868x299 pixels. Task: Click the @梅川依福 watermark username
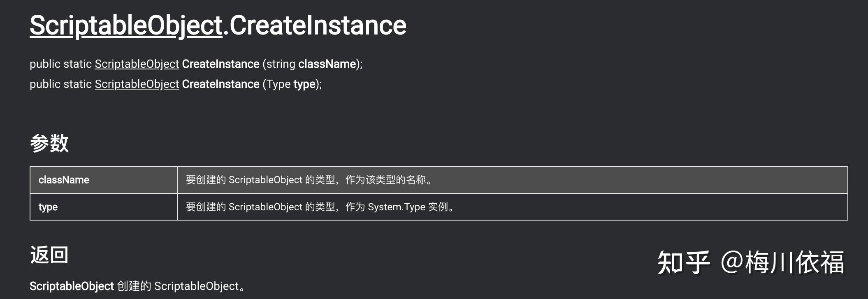pyautogui.click(x=782, y=262)
